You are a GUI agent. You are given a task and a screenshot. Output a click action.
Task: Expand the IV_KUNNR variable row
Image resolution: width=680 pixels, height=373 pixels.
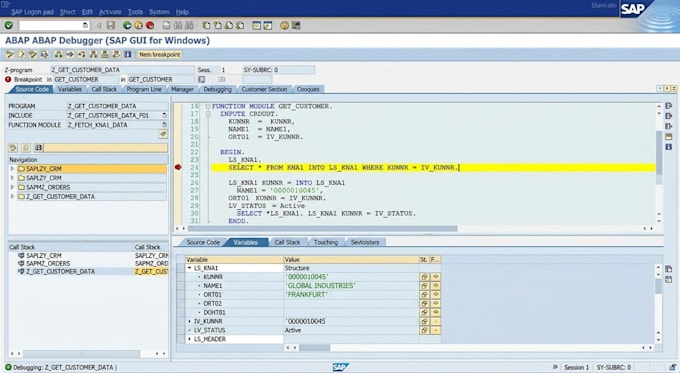[190, 321]
